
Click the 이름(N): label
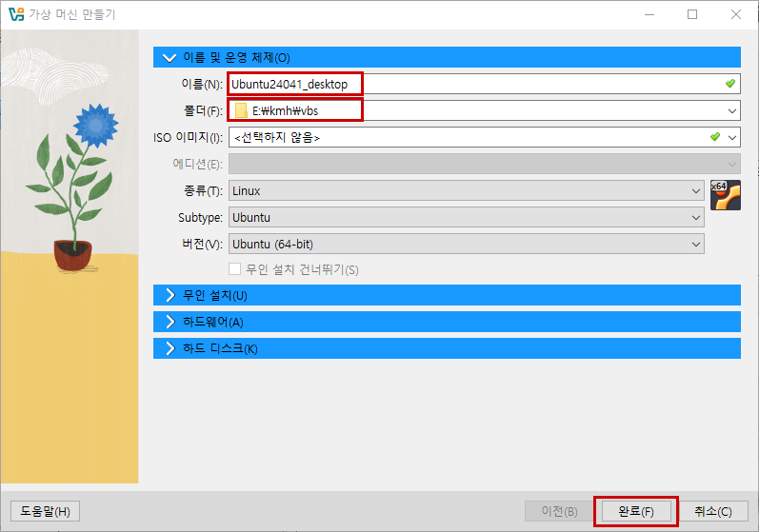click(x=202, y=84)
